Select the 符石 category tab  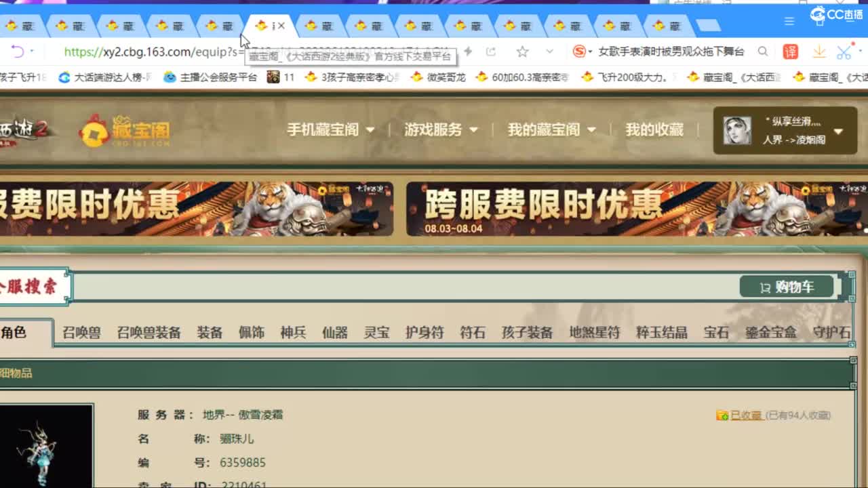click(x=473, y=332)
